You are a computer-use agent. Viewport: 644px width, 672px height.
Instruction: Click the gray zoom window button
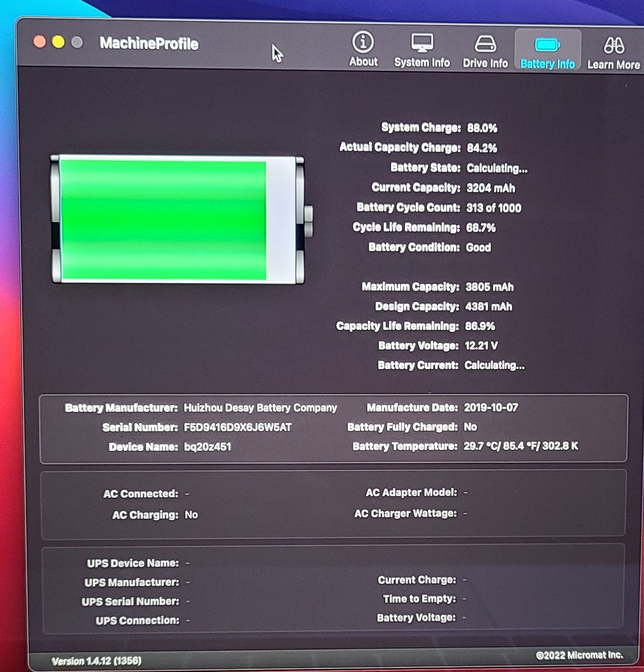coord(77,43)
